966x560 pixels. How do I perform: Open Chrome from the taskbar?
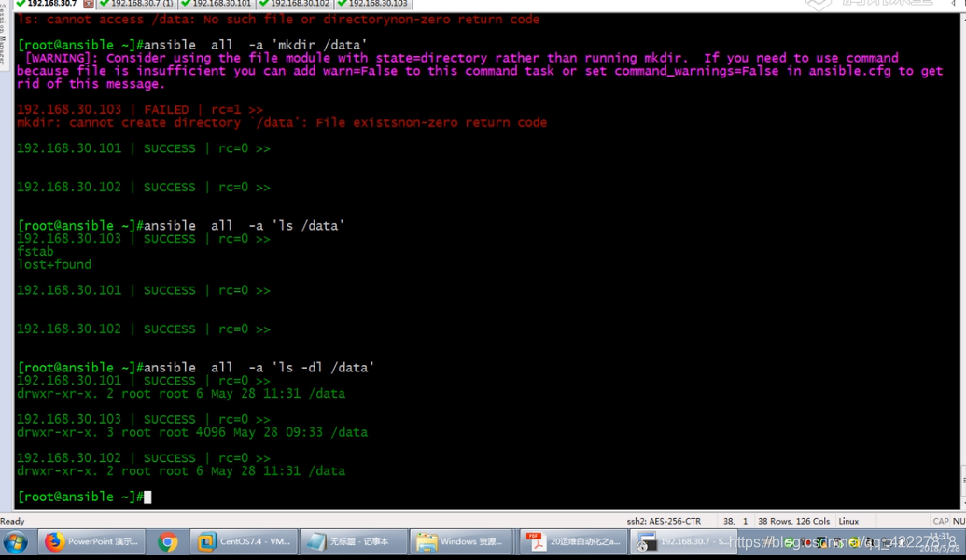(x=167, y=541)
